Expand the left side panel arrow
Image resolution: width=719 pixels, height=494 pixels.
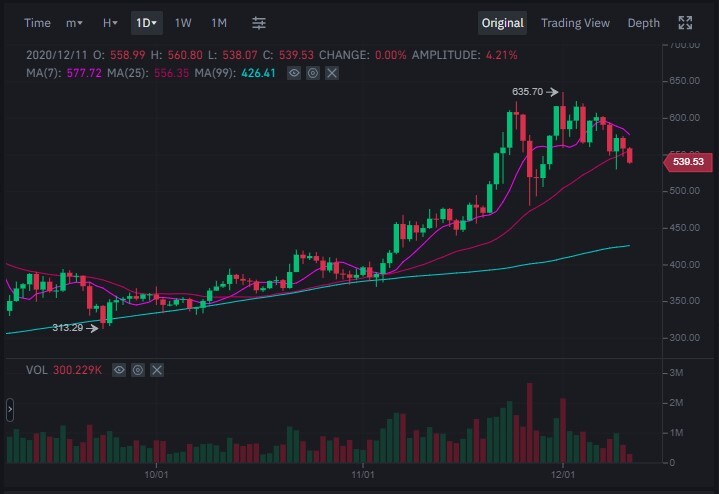click(10, 410)
